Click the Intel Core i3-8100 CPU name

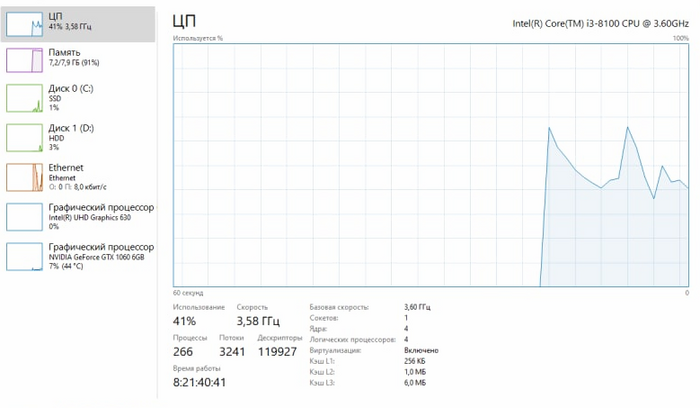click(x=600, y=24)
